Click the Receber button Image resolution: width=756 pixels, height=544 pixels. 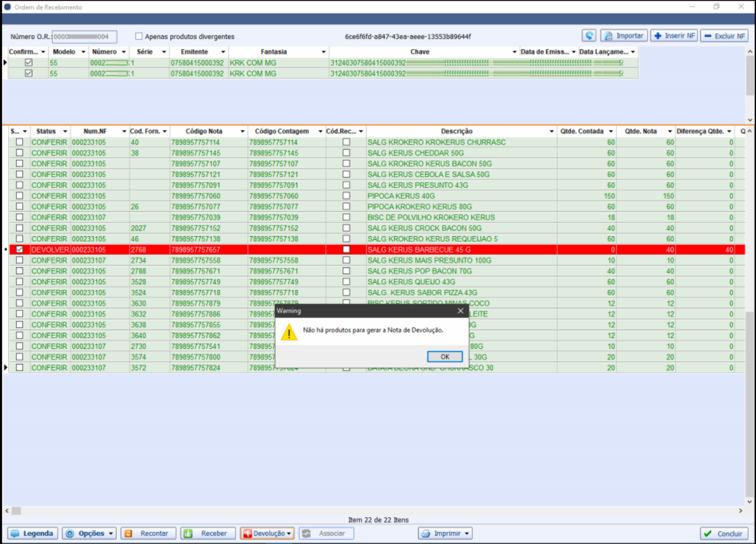tap(208, 533)
